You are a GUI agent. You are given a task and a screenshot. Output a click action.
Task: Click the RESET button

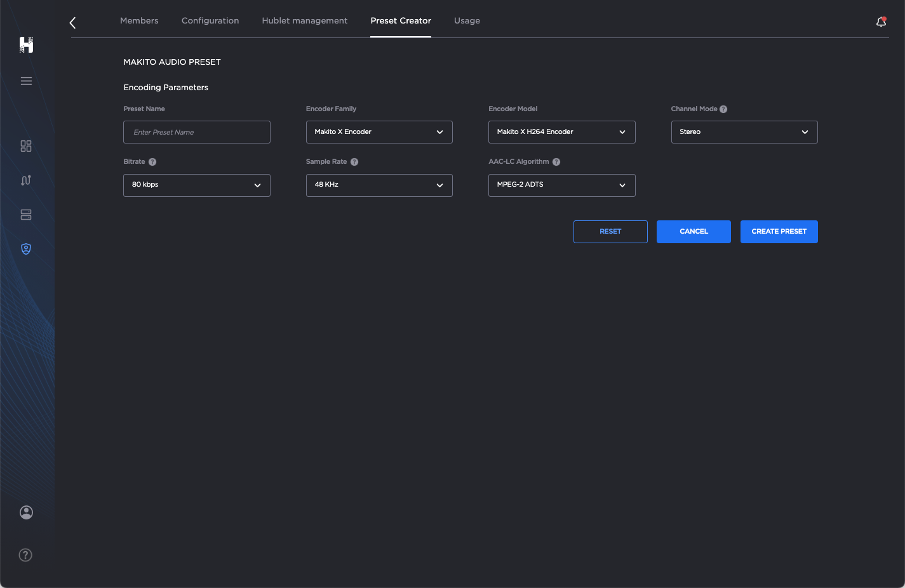tap(610, 232)
